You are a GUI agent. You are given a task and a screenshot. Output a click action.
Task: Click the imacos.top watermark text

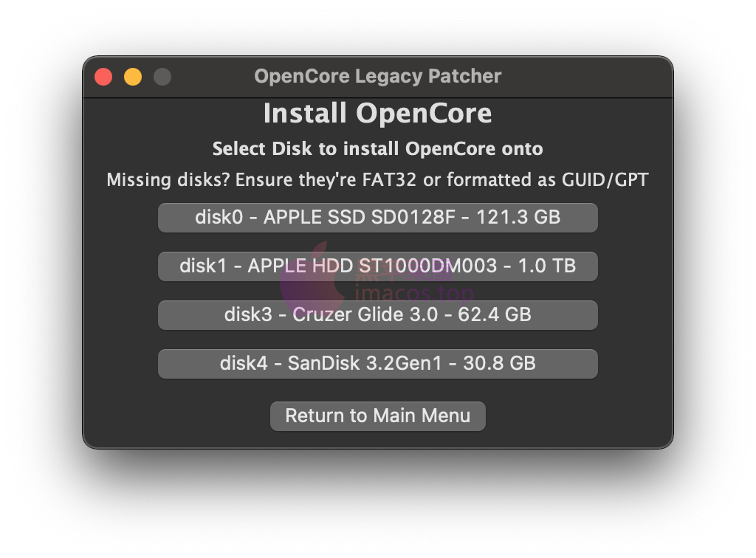(415, 292)
